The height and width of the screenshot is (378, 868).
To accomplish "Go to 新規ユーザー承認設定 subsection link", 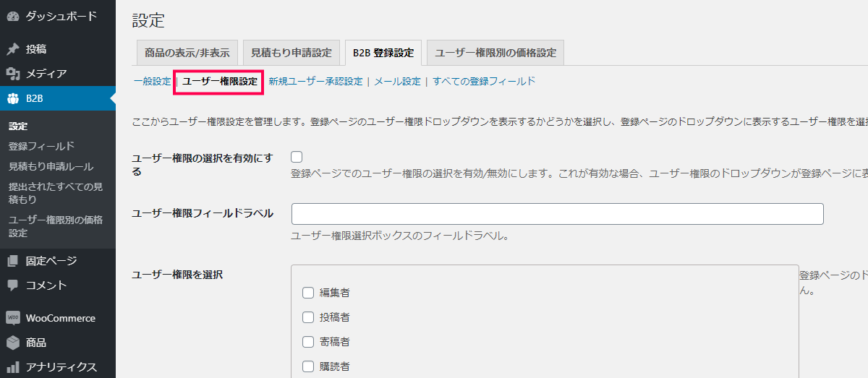I will tap(315, 82).
